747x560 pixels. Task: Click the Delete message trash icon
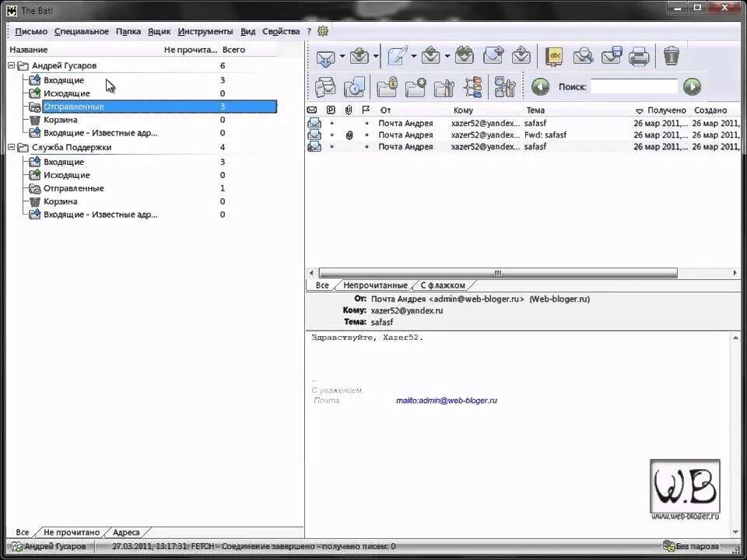pos(672,56)
